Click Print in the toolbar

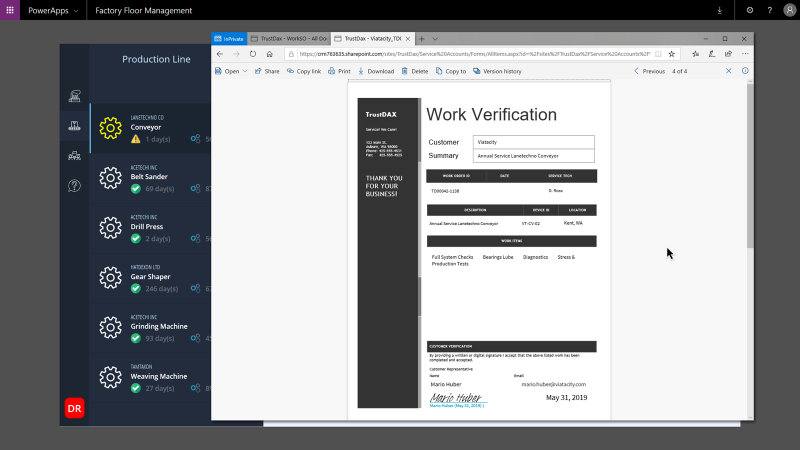pyautogui.click(x=339, y=71)
